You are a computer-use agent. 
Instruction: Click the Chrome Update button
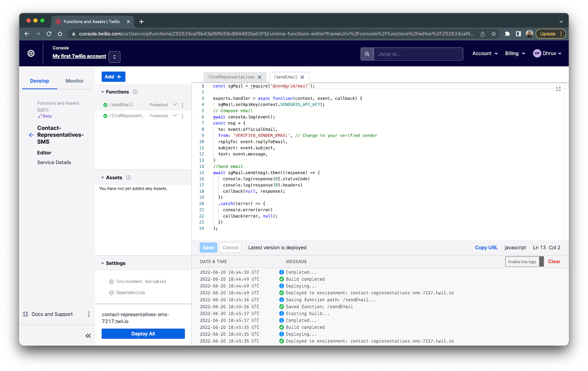point(551,34)
